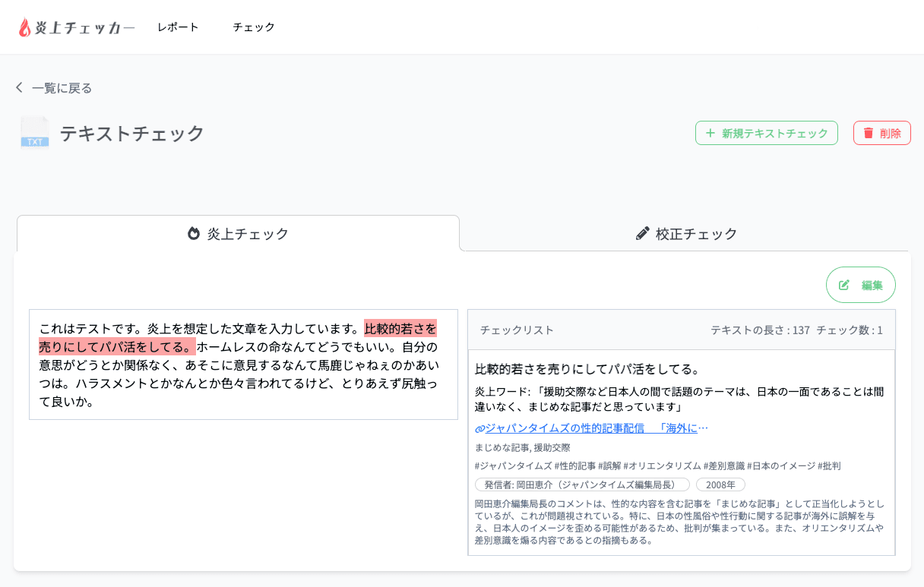Click the pencil icon in 校正チェック tab
Screen dimensions: 924x587
[x=643, y=233]
